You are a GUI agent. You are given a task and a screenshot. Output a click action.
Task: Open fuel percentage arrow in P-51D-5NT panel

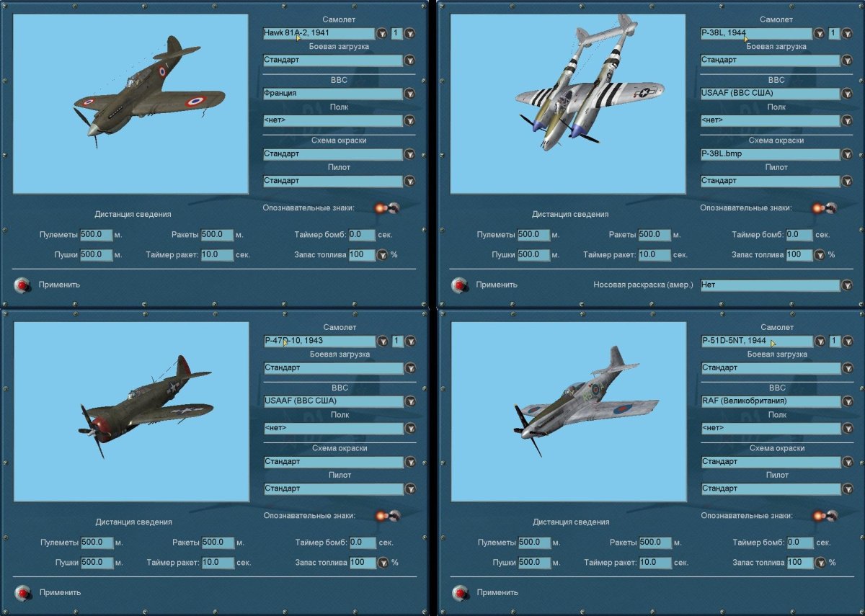820,563
